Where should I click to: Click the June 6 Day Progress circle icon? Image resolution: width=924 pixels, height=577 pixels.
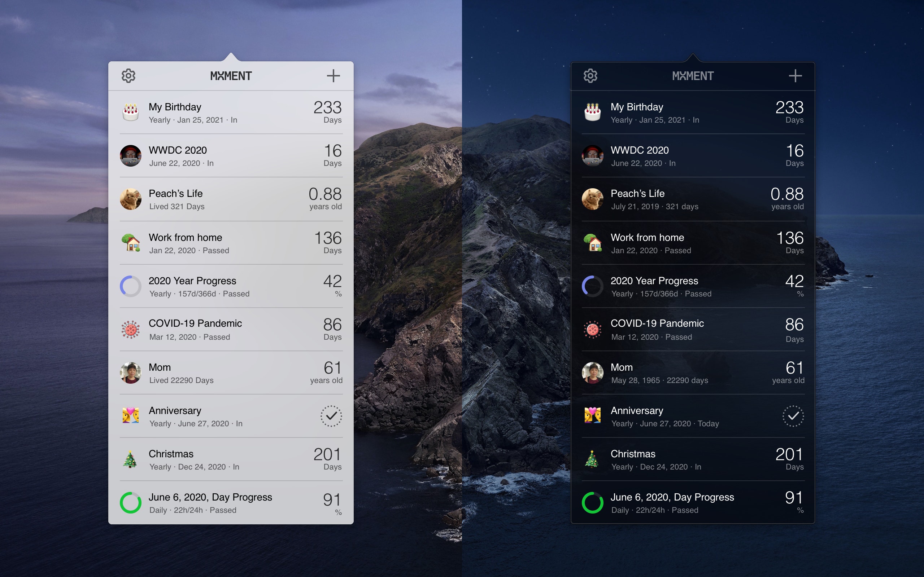(131, 503)
